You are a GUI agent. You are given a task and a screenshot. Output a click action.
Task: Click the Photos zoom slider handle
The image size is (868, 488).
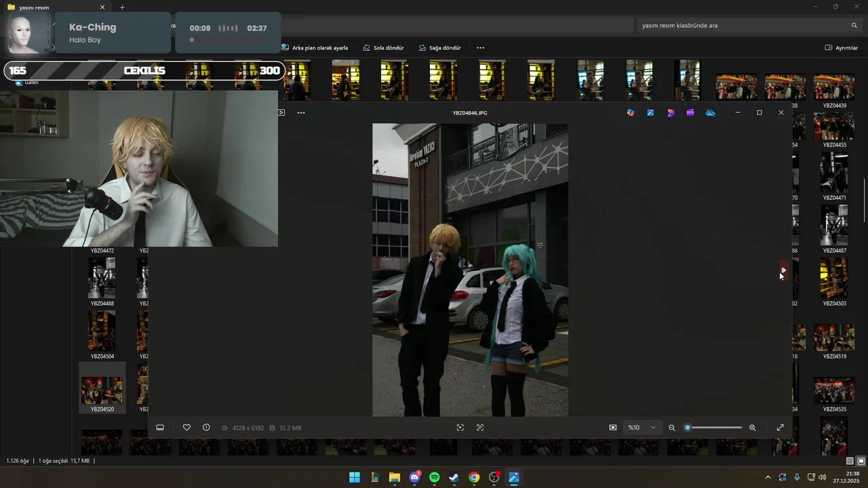pos(688,428)
